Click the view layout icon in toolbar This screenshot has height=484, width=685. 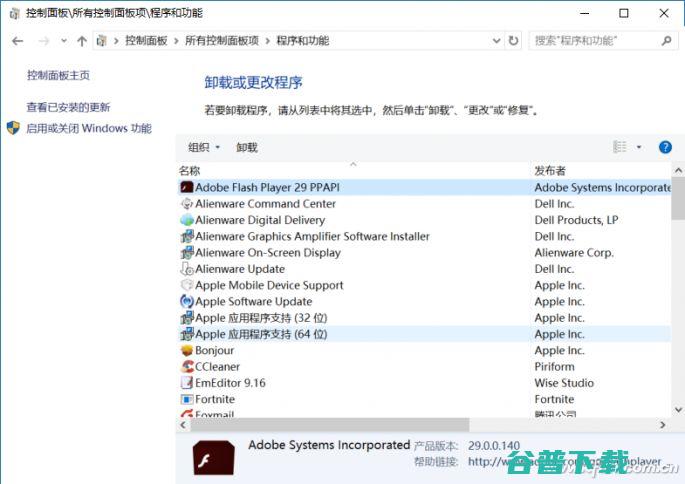[x=619, y=147]
